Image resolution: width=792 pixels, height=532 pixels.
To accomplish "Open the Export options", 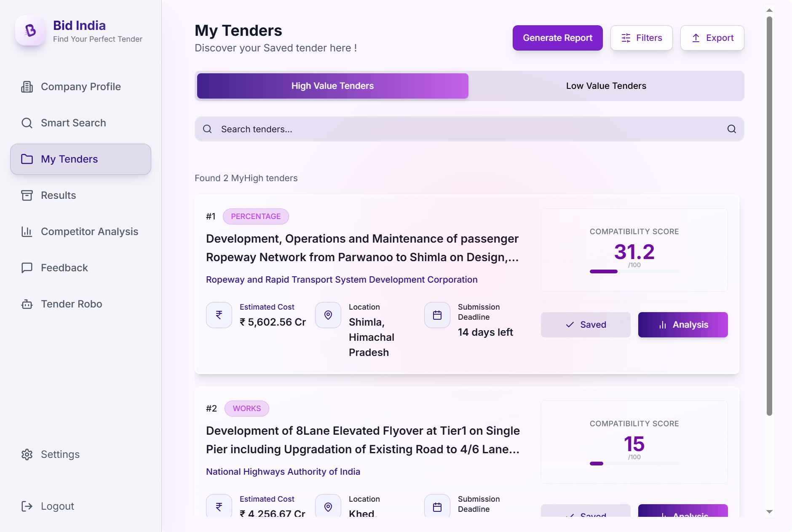I will click(712, 38).
